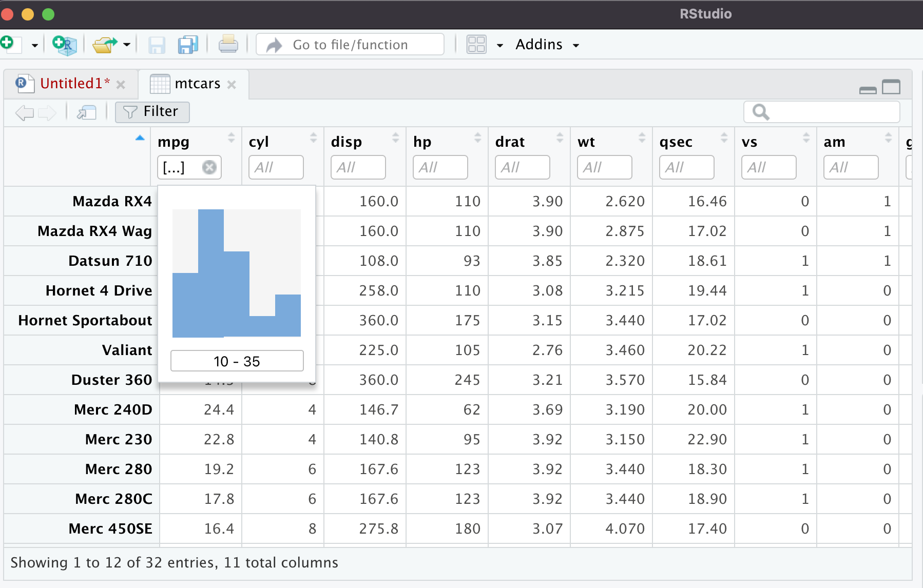Sort by the vs column

[x=806, y=138]
